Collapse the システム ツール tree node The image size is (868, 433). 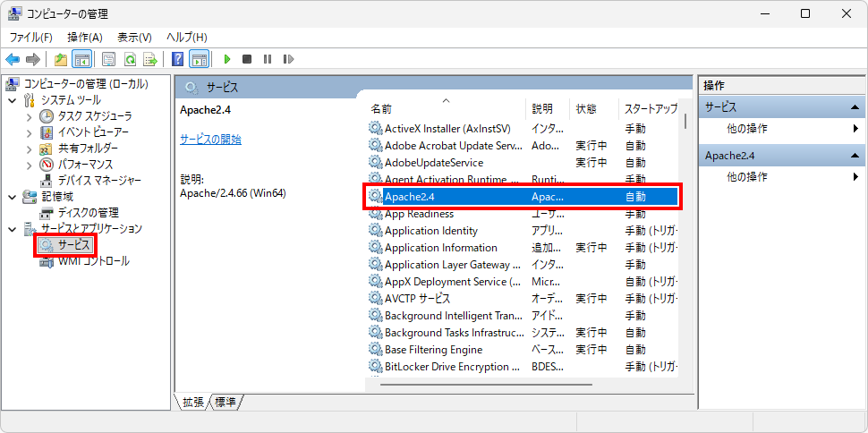(x=13, y=101)
